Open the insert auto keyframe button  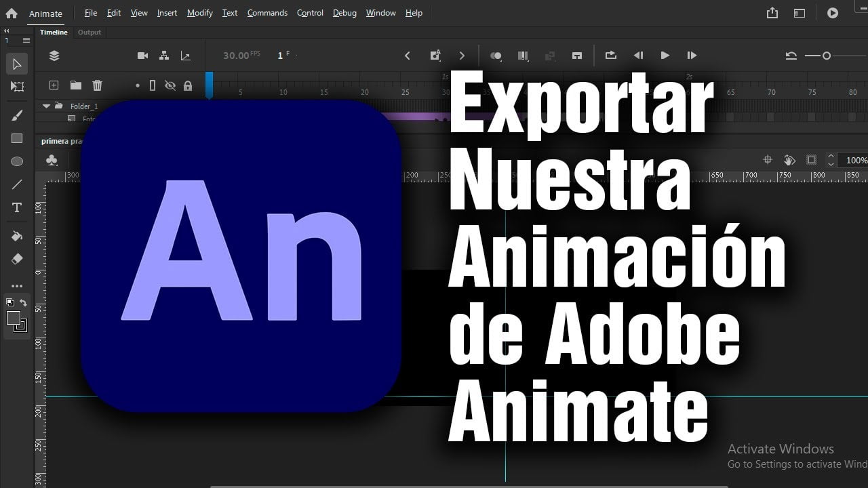pos(435,56)
